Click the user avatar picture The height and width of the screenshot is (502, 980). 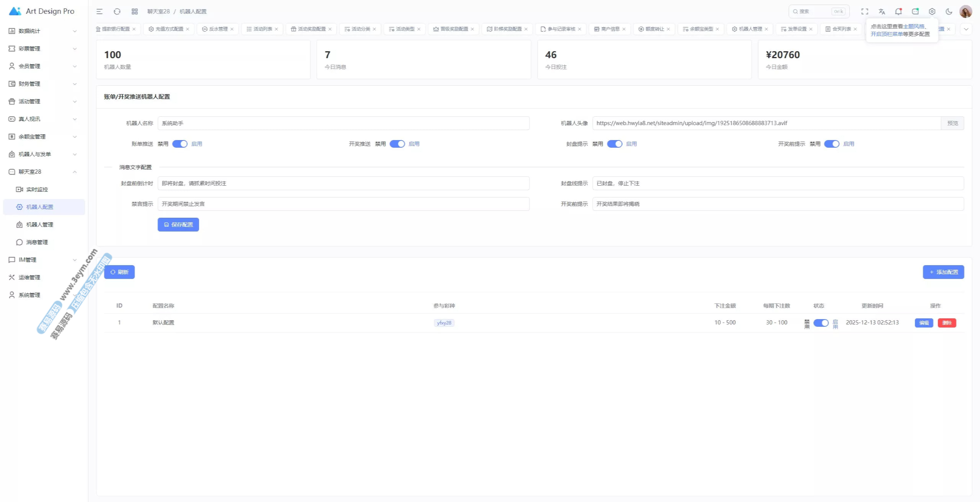(965, 11)
